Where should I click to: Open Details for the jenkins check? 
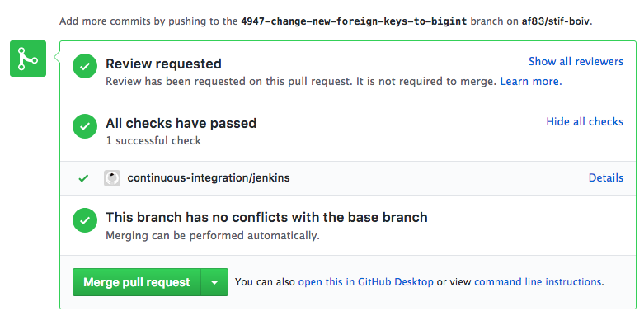[606, 177]
